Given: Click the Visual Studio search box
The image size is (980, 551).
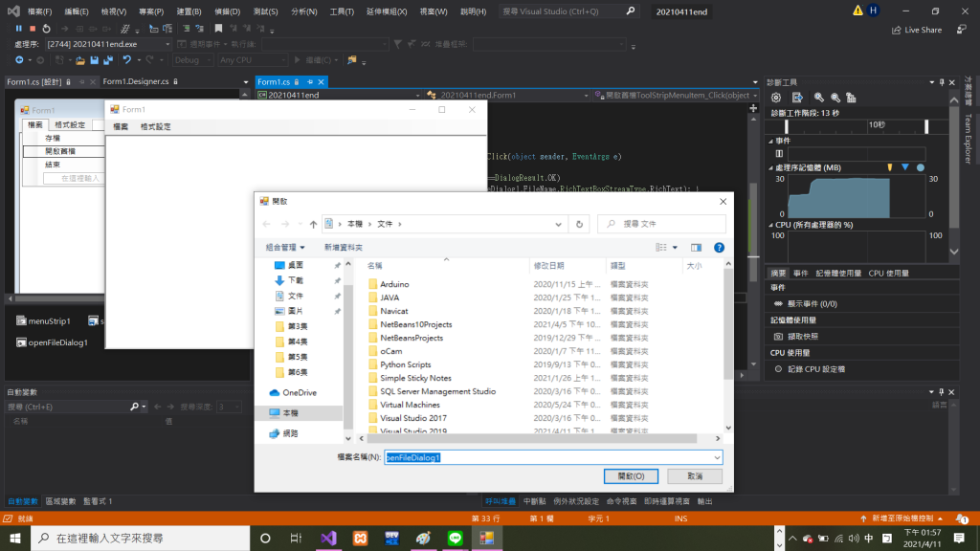Looking at the screenshot, I should (568, 11).
